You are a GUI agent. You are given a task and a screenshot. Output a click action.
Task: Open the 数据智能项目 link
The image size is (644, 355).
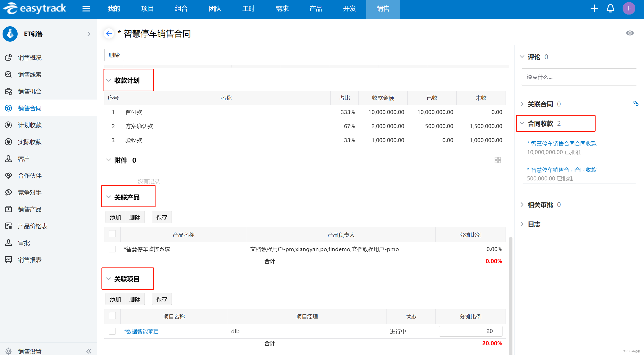pyautogui.click(x=141, y=331)
